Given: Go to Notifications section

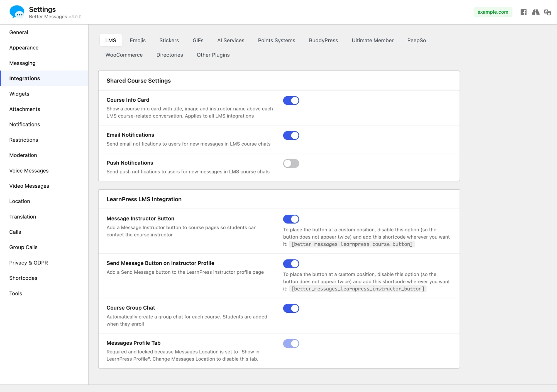Looking at the screenshot, I should pyautogui.click(x=44, y=124).
